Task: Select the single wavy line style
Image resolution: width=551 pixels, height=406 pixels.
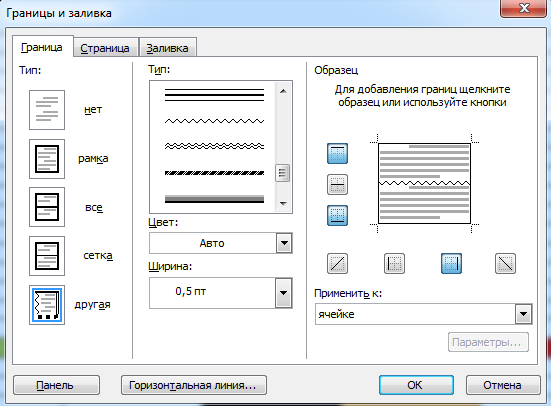Action: coord(214,121)
